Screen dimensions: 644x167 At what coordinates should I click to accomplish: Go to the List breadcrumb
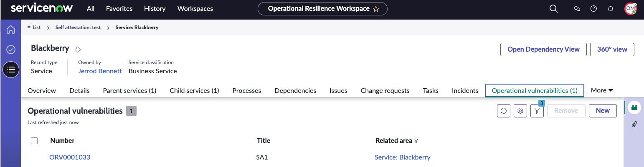point(33,27)
